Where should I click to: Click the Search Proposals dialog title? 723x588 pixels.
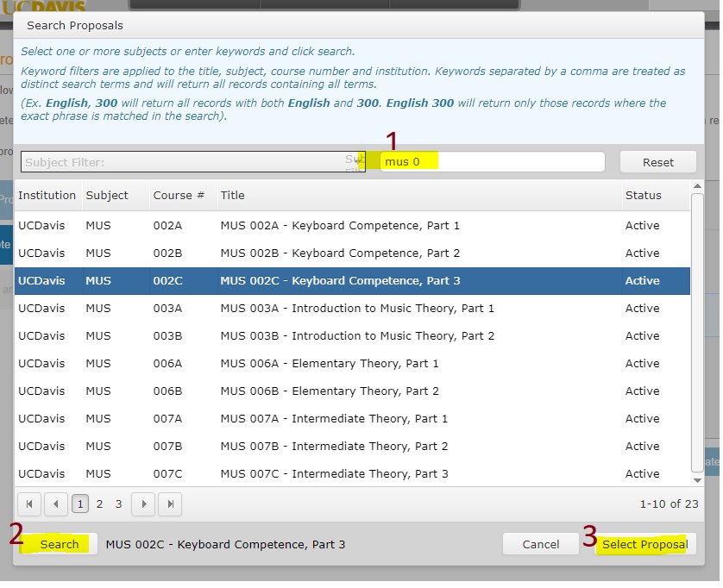pyautogui.click(x=75, y=25)
